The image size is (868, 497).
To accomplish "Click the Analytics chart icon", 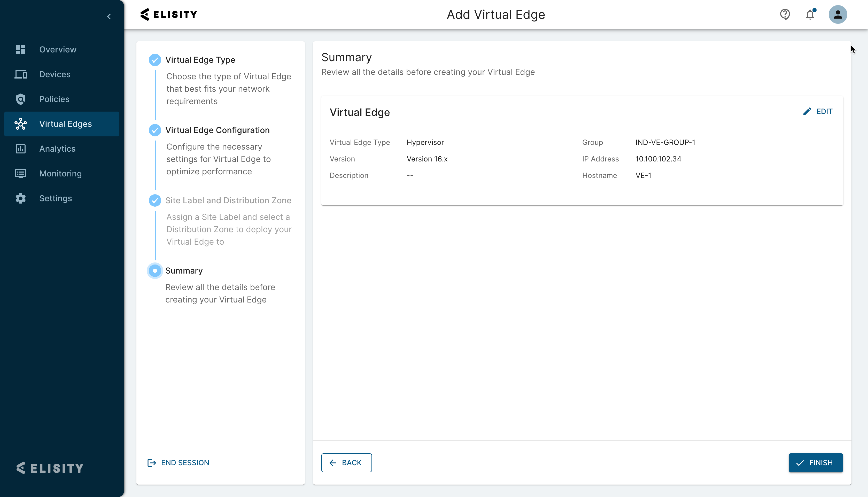I will (x=20, y=149).
